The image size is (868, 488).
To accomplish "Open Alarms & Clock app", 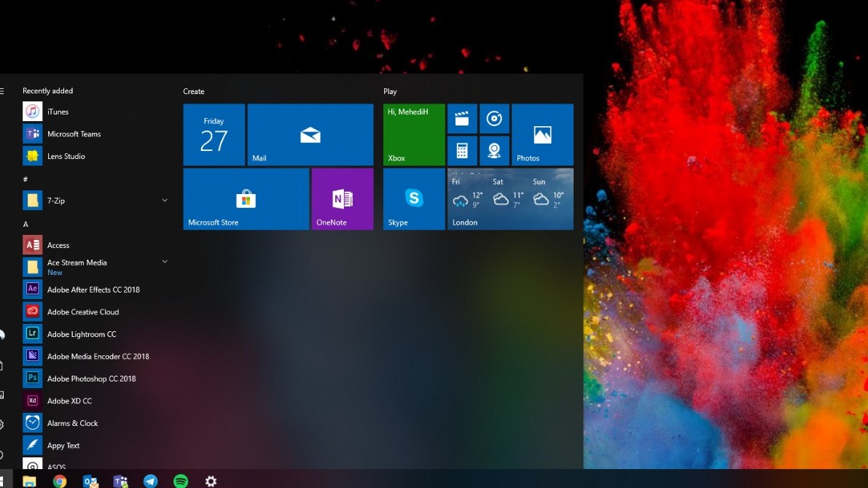I will [x=95, y=422].
